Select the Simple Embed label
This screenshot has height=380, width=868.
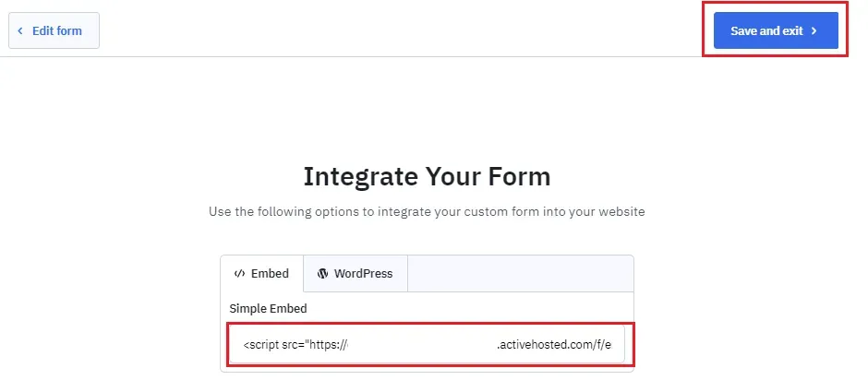(x=268, y=308)
